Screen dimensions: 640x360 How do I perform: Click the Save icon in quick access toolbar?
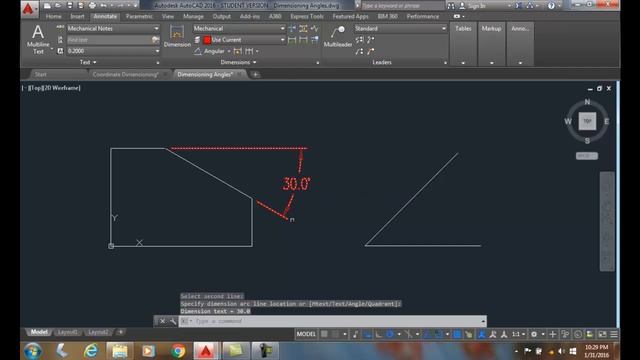(x=69, y=5)
